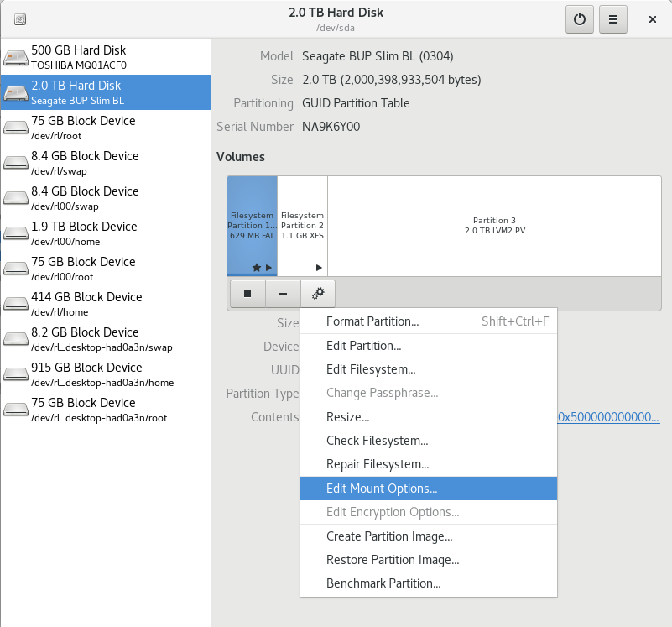Select the /dev/rl00/home device icon
The image size is (672, 627).
[x=16, y=233]
